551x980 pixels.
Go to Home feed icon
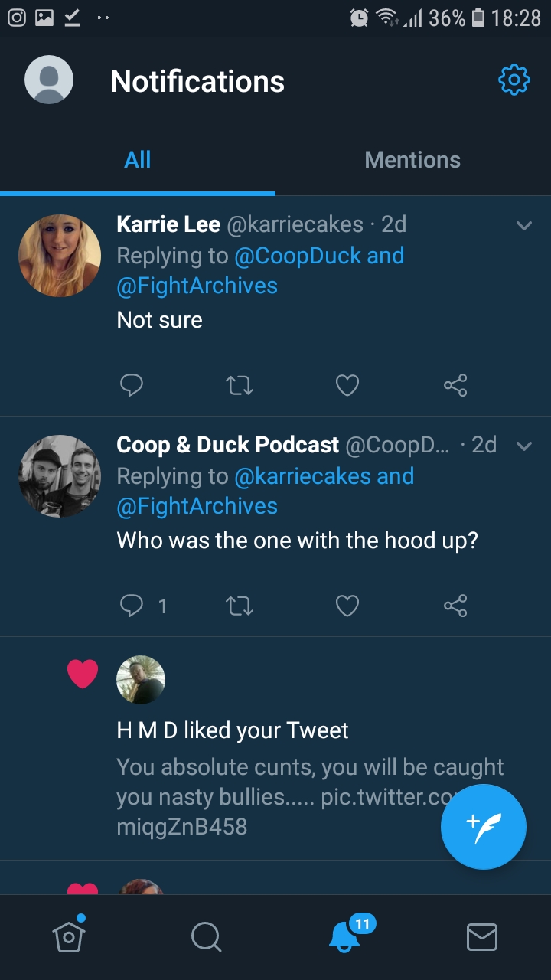(68, 936)
